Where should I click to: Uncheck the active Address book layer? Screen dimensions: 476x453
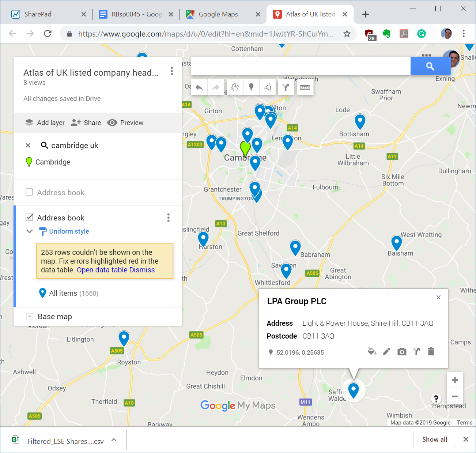tap(29, 218)
